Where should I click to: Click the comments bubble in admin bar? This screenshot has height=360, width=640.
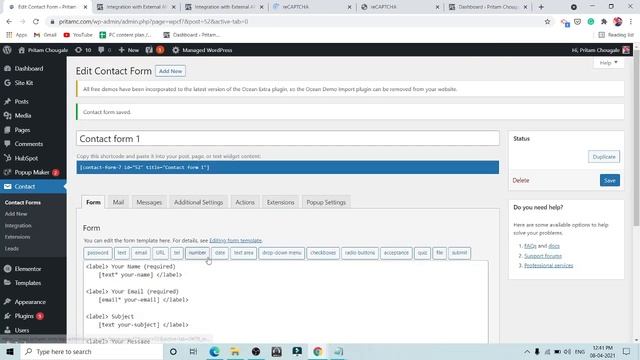(104, 50)
